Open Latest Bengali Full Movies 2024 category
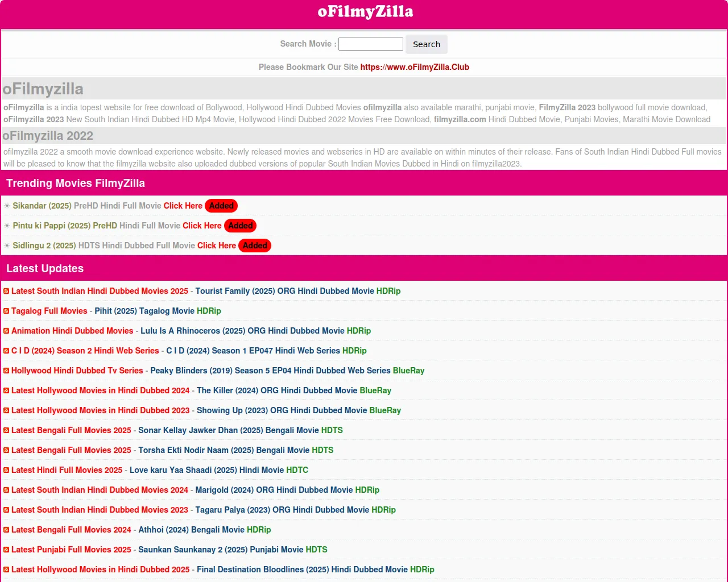This screenshot has height=582, width=728. [71, 530]
